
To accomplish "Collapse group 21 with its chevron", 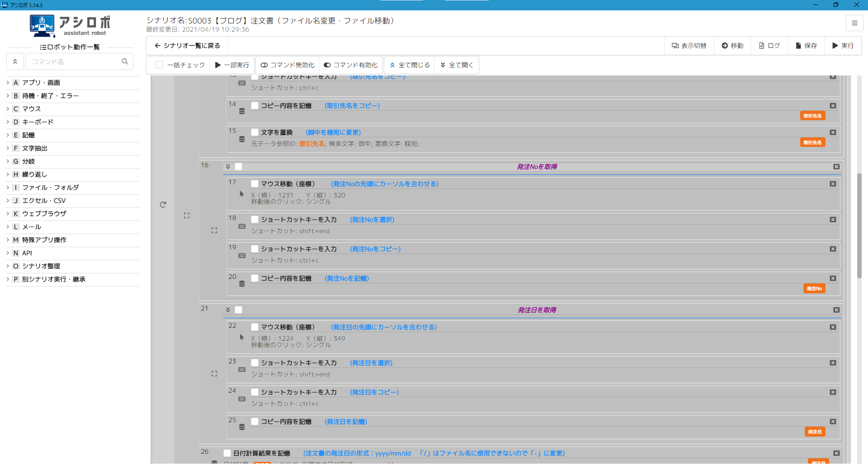I will tap(228, 310).
